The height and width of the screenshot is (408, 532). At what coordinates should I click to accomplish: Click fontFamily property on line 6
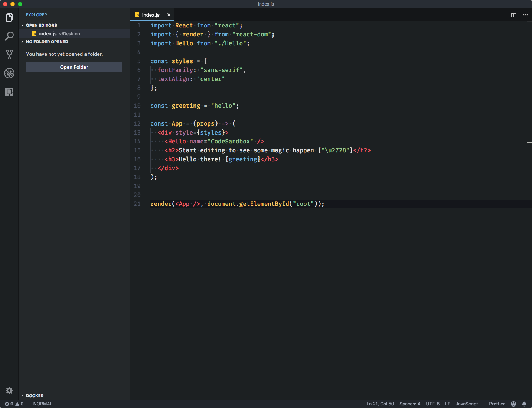click(175, 70)
